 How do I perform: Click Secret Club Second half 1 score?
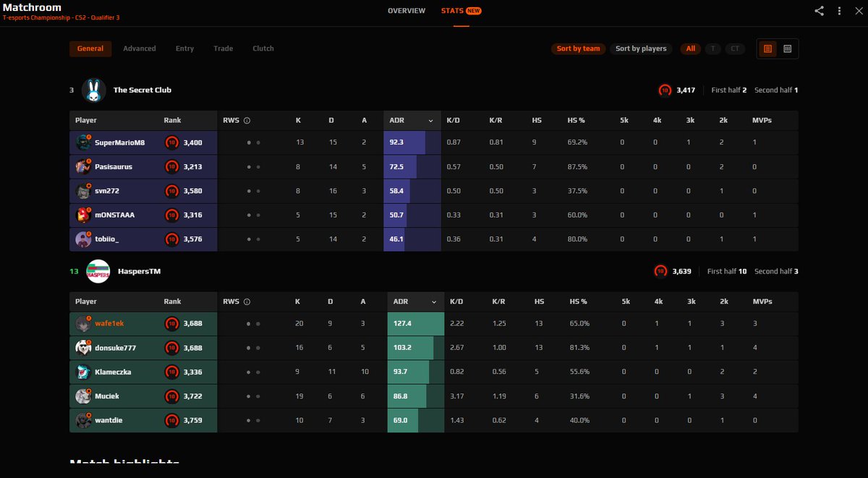click(776, 90)
